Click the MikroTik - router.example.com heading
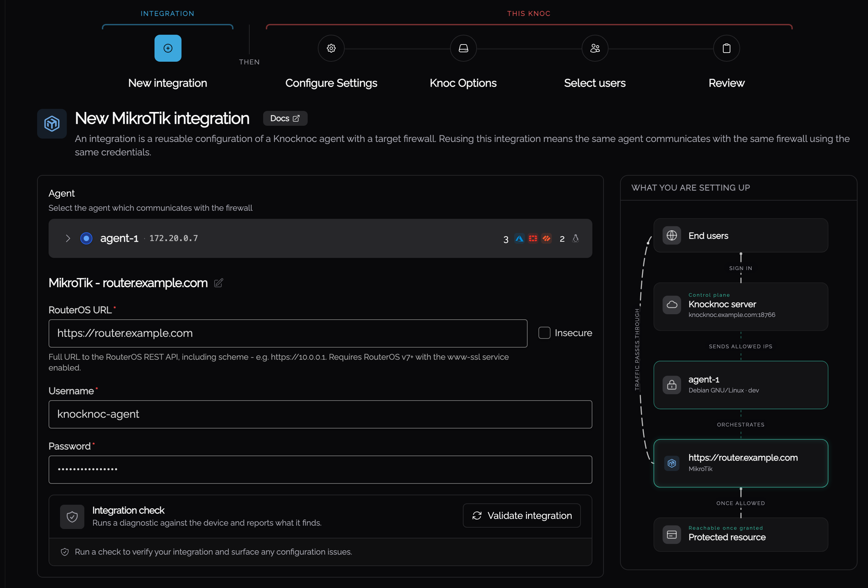 coord(128,283)
